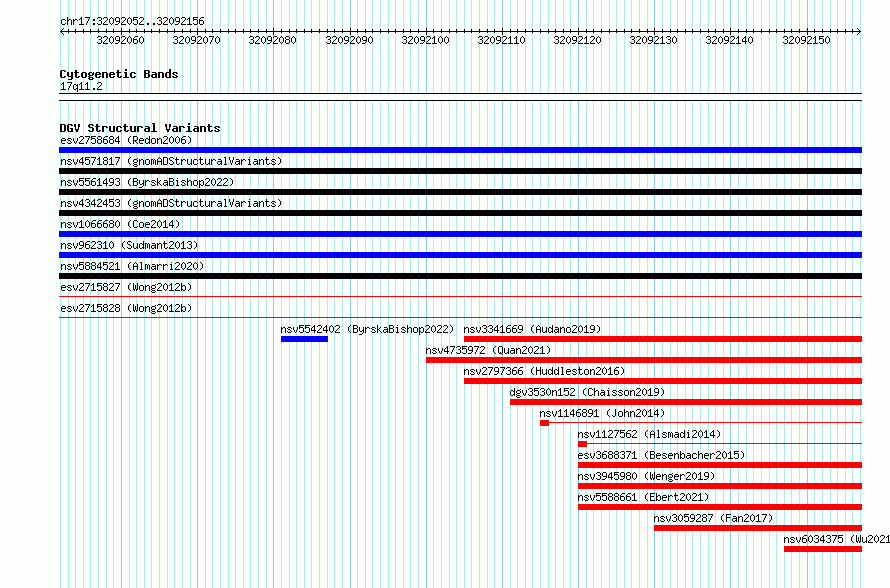This screenshot has height=588, width=890.
Task: Open the nsv5542402 (ByrskaBishop2022) label
Action: point(367,329)
